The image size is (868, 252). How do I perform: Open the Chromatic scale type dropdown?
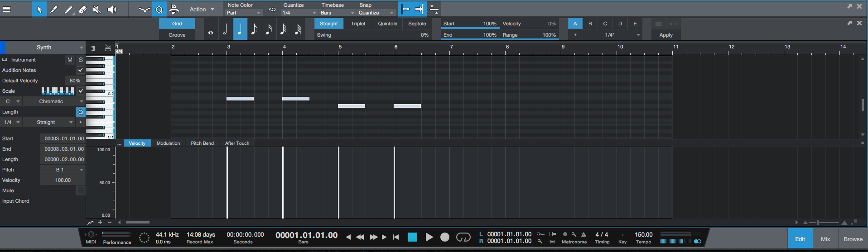point(54,101)
